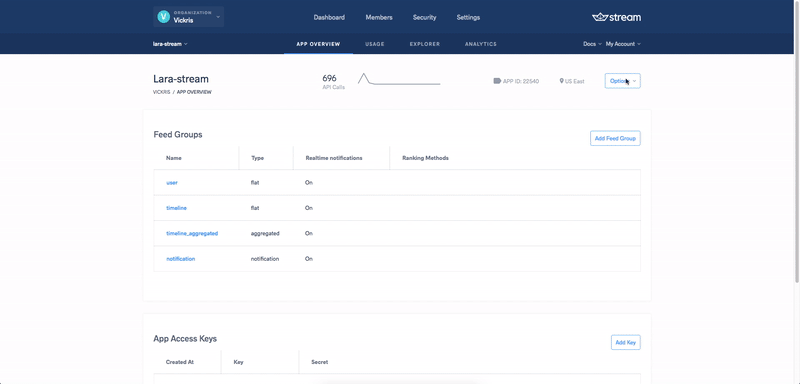
Task: Click the On value in timeline row
Action: tap(309, 208)
